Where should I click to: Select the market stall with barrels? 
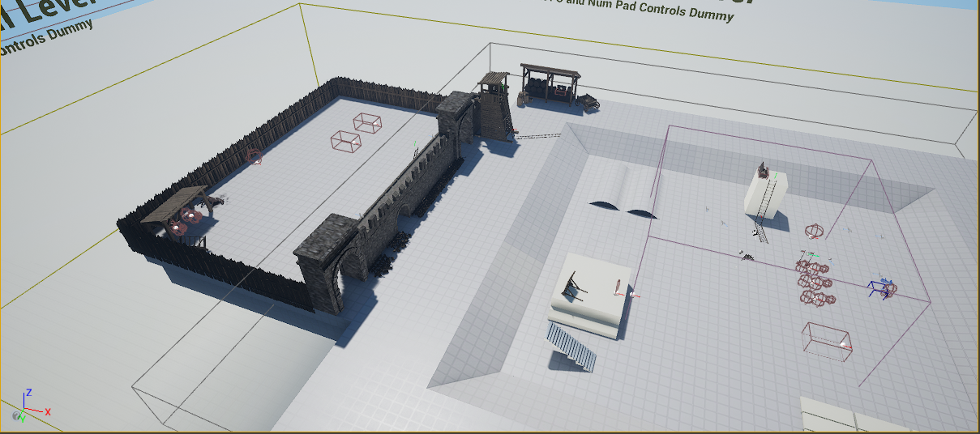(x=550, y=83)
